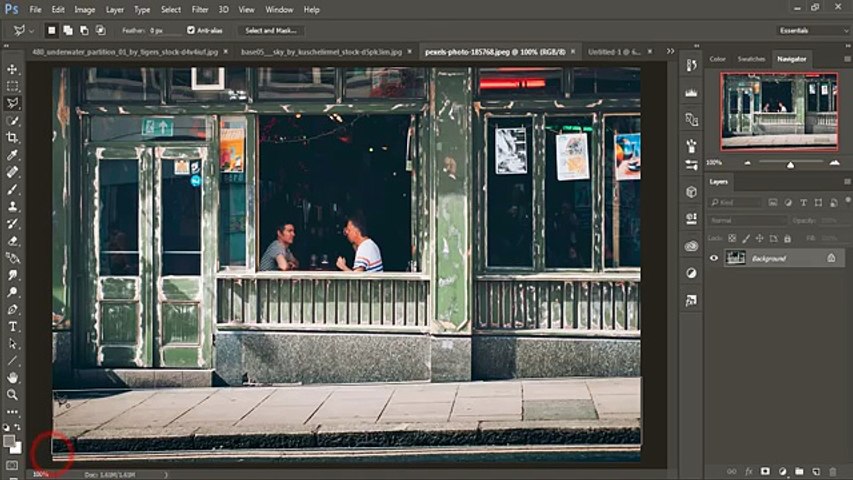Select the Horizontal Type tool
The image size is (853, 480).
13,326
